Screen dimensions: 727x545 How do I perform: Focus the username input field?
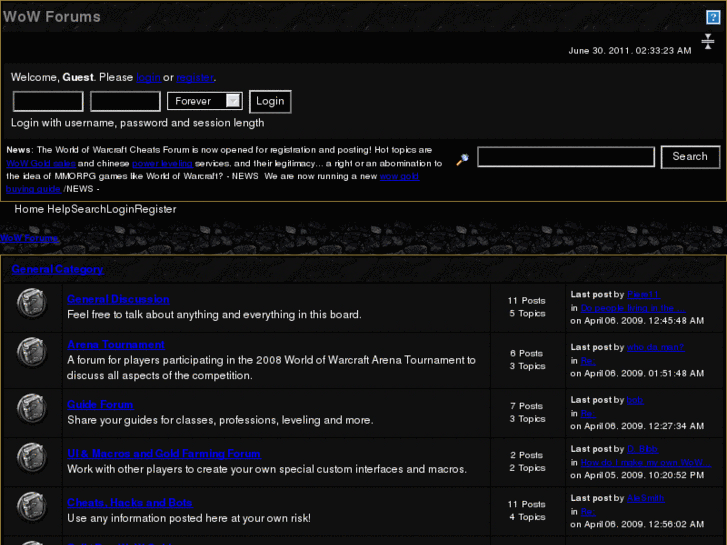[48, 102]
